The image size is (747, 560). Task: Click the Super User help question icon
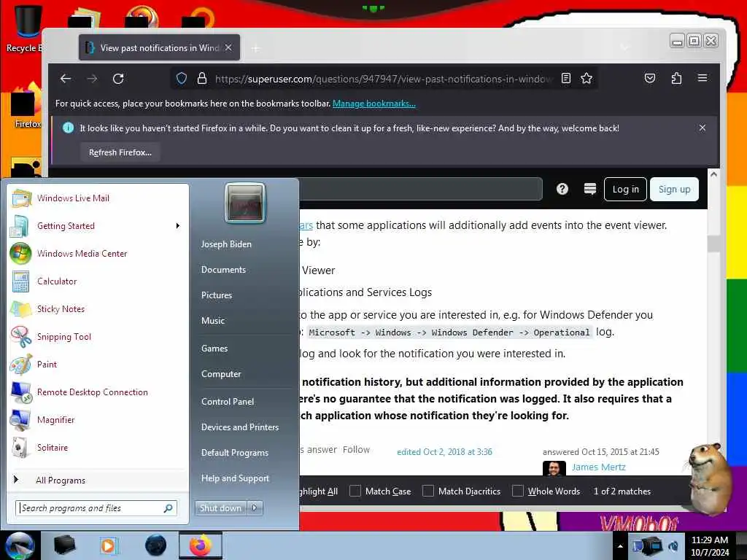point(562,189)
